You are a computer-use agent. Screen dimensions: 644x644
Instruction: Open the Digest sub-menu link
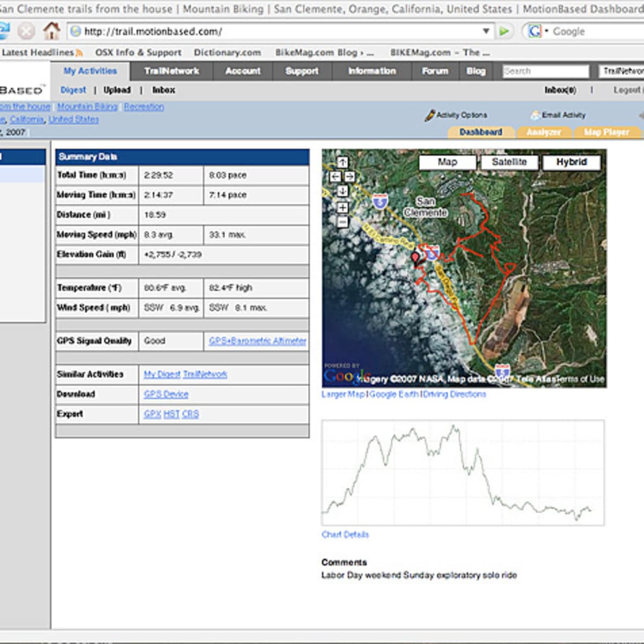pos(74,90)
